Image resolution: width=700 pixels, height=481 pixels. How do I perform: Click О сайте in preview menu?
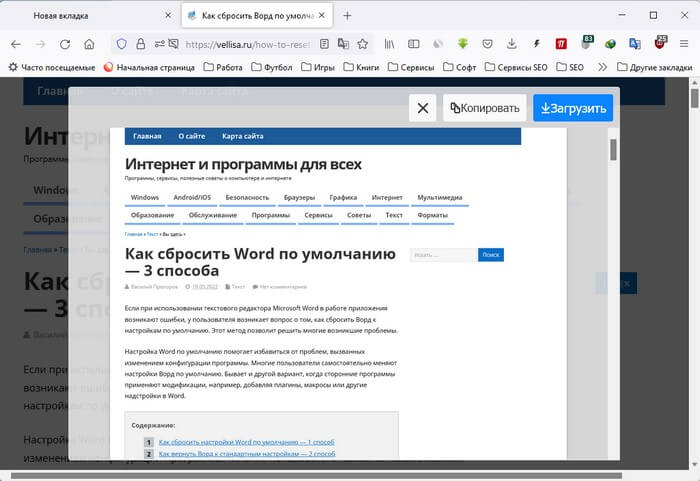(x=192, y=136)
